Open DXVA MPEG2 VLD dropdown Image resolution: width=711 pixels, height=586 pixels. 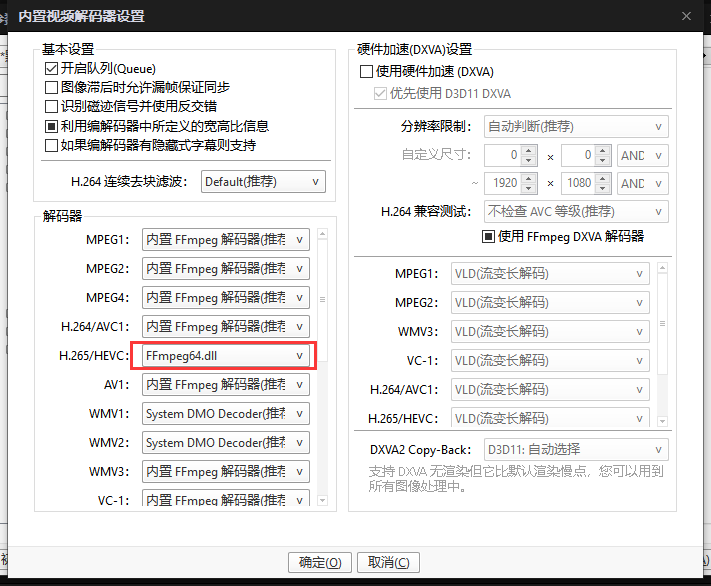tap(550, 303)
